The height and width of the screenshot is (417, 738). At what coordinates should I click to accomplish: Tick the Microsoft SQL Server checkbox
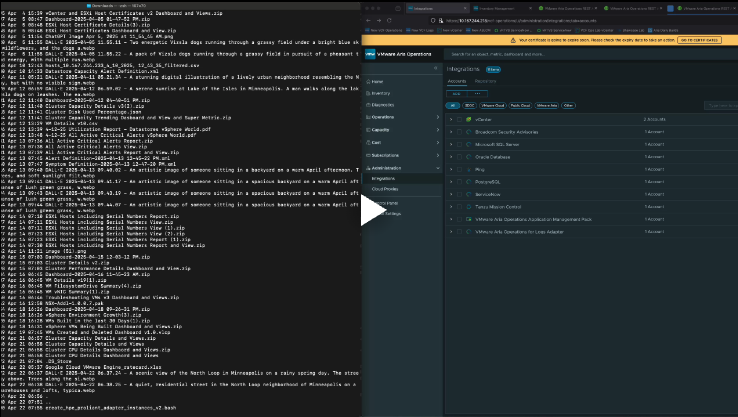(459, 144)
